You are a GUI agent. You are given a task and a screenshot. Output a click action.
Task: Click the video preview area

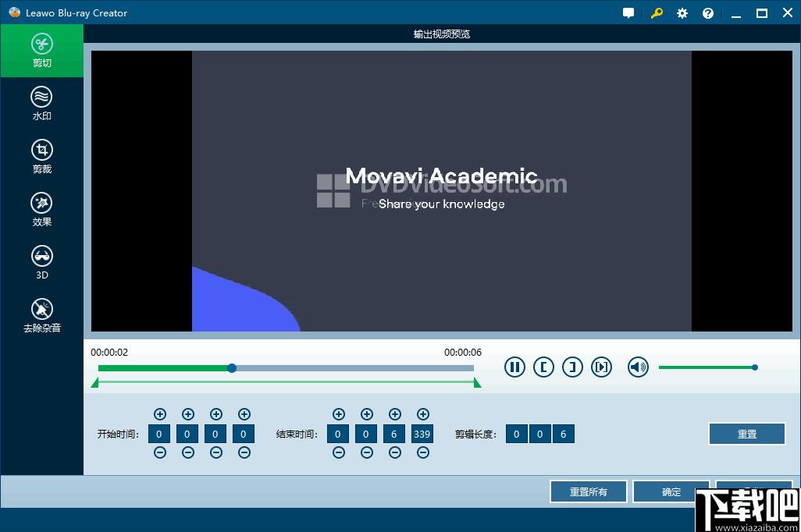click(x=442, y=191)
